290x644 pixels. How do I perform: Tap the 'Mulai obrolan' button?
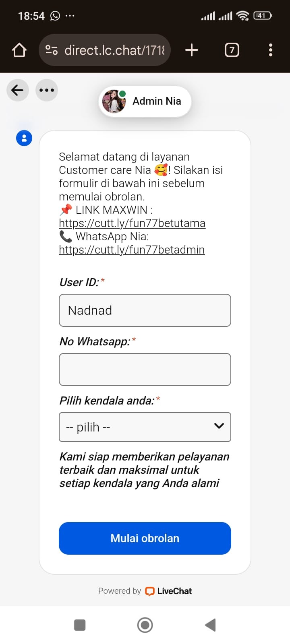click(145, 538)
